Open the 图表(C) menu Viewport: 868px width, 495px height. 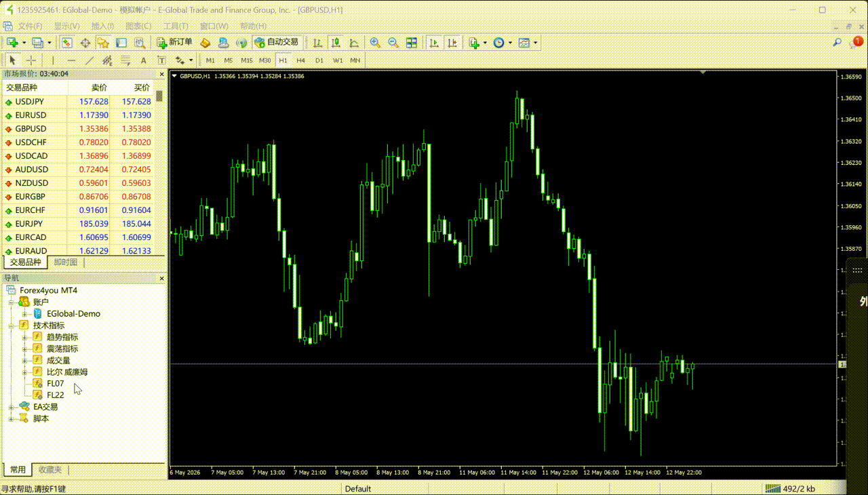point(138,26)
